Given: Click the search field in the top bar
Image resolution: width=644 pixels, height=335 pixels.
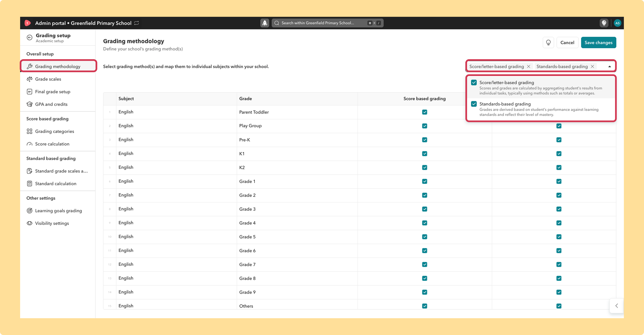Looking at the screenshot, I should [x=327, y=23].
